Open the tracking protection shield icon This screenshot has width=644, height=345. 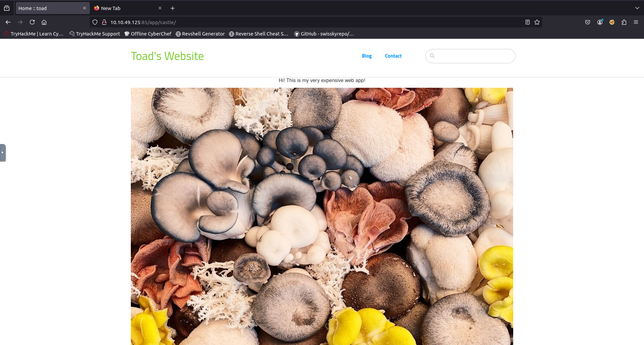[95, 22]
